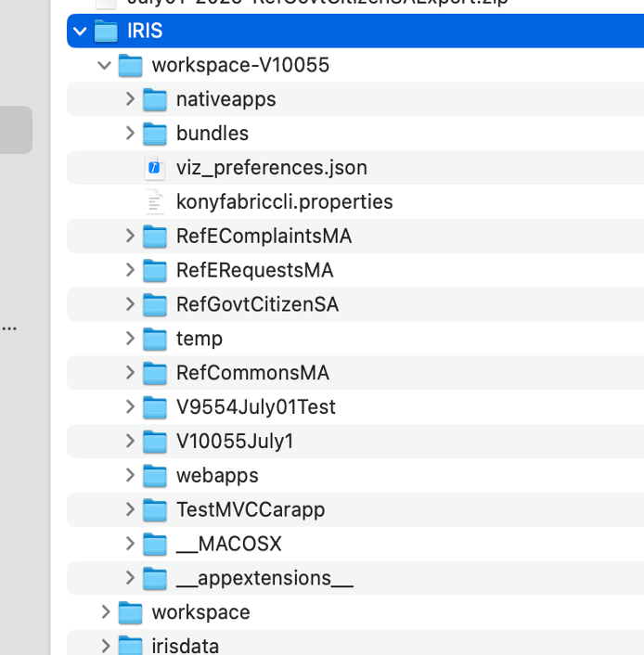Click the webapps folder icon

point(155,475)
